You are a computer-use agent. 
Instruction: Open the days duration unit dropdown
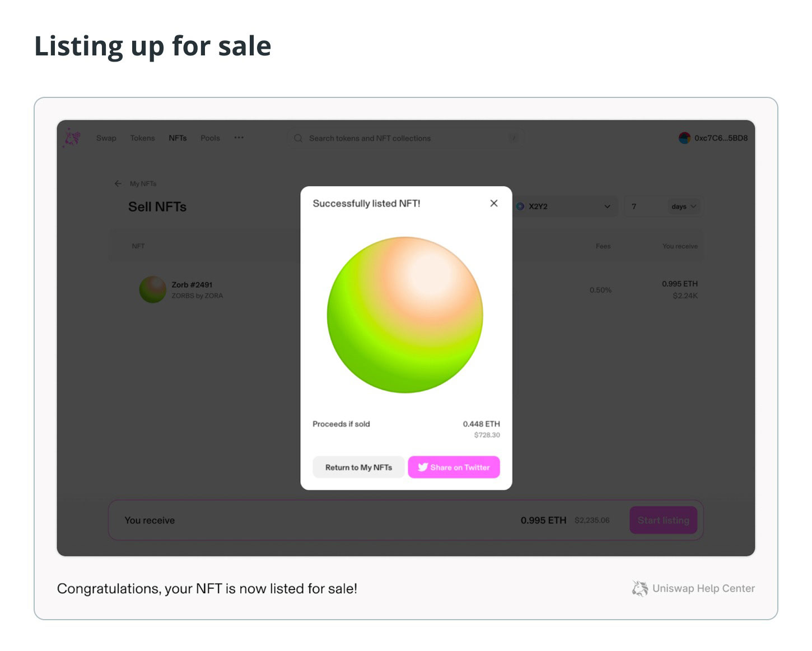click(x=684, y=207)
